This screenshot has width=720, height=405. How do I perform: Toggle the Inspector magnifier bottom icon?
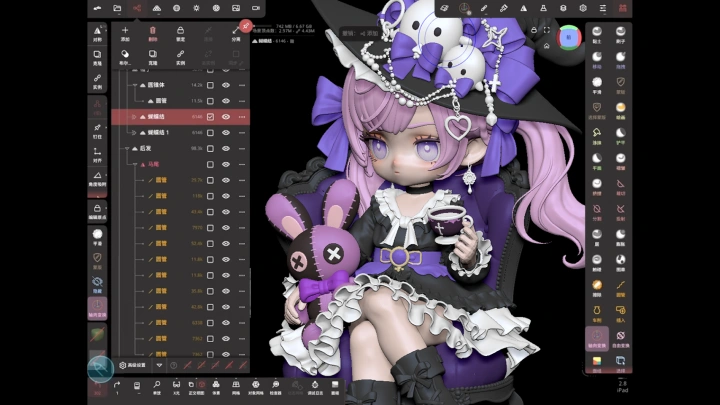[x=276, y=387]
